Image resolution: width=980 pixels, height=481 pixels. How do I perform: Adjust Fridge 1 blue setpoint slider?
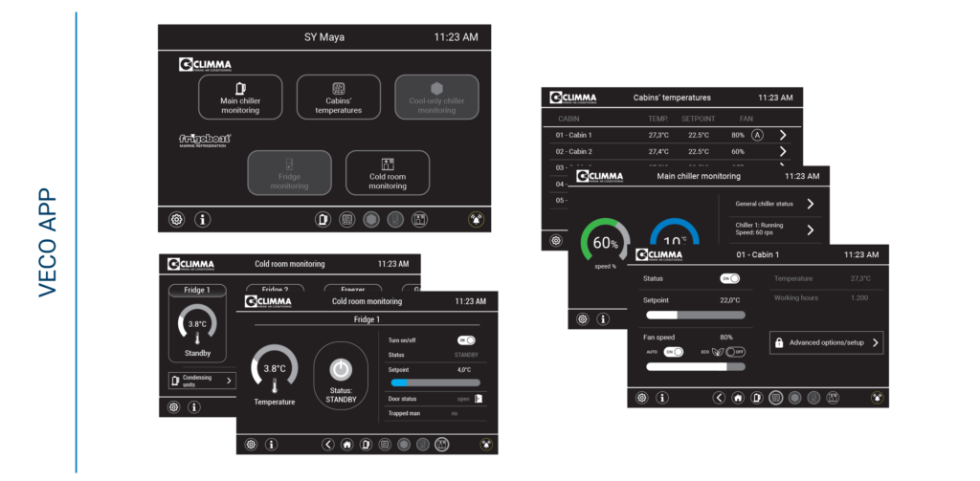pos(435,383)
